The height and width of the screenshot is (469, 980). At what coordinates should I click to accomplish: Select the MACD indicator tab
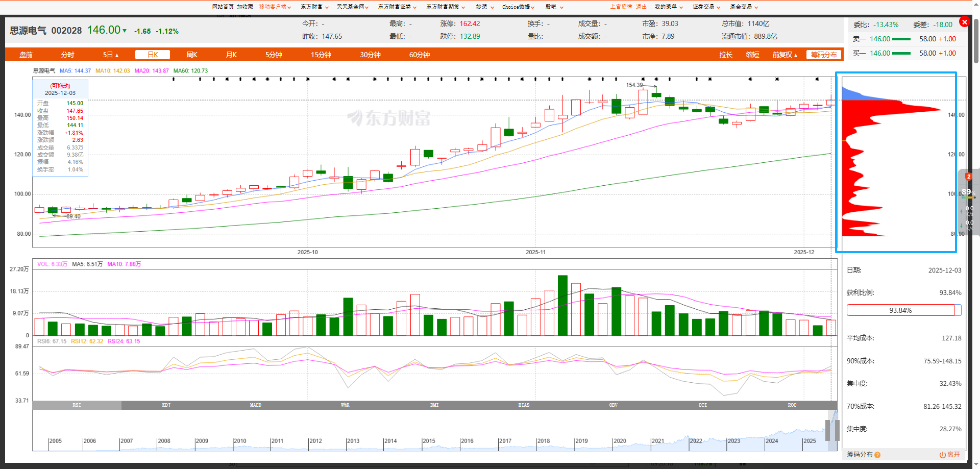click(256, 405)
